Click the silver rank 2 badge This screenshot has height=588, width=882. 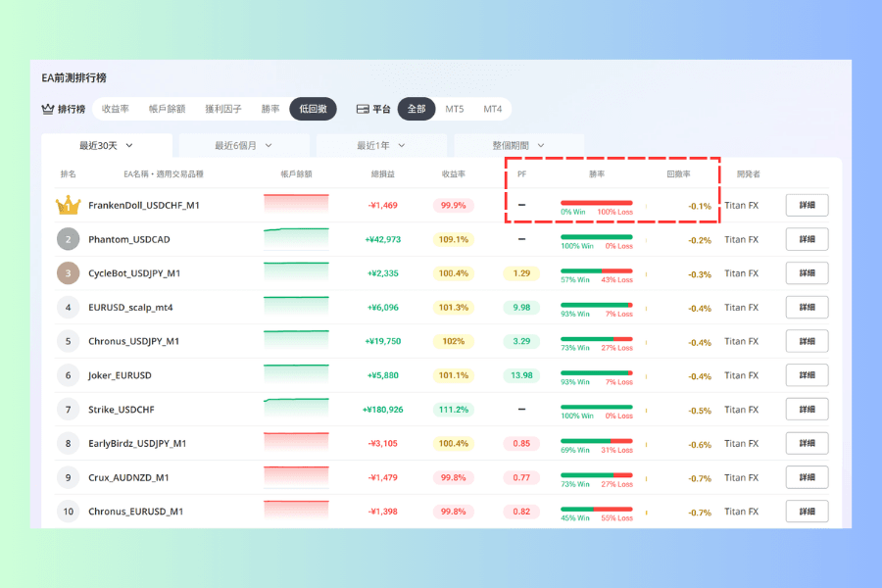pyautogui.click(x=68, y=239)
